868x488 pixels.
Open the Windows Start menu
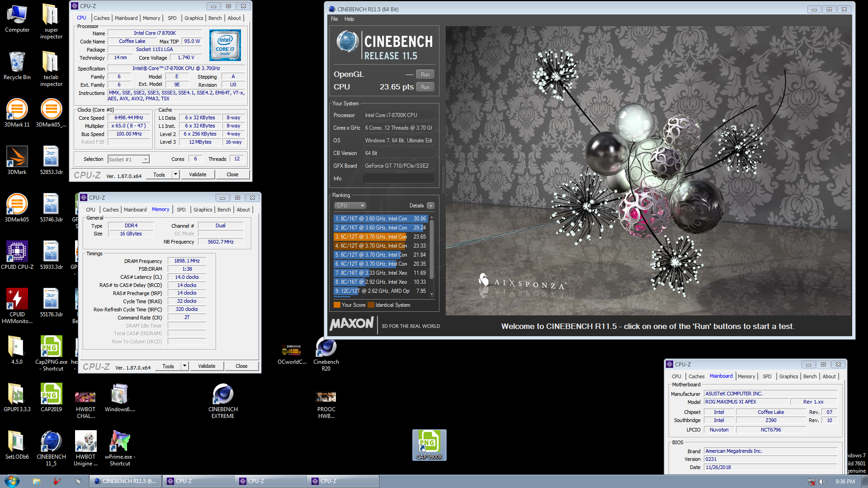[12, 481]
